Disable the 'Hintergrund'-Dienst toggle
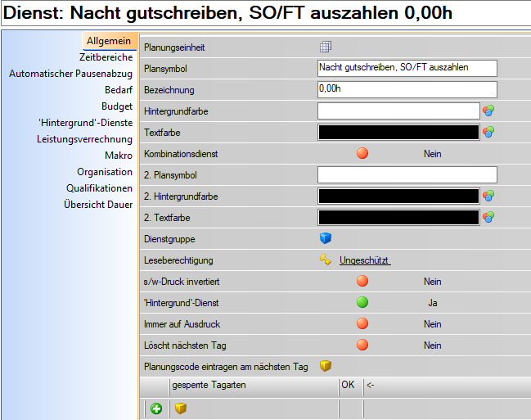The width and height of the screenshot is (531, 420). [362, 302]
